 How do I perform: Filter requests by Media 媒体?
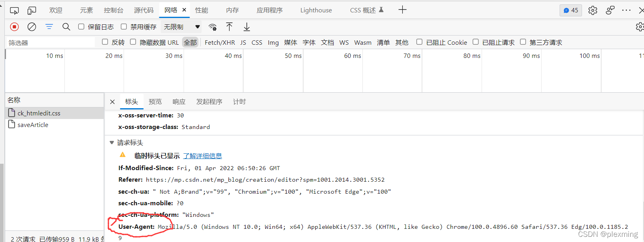click(x=291, y=42)
